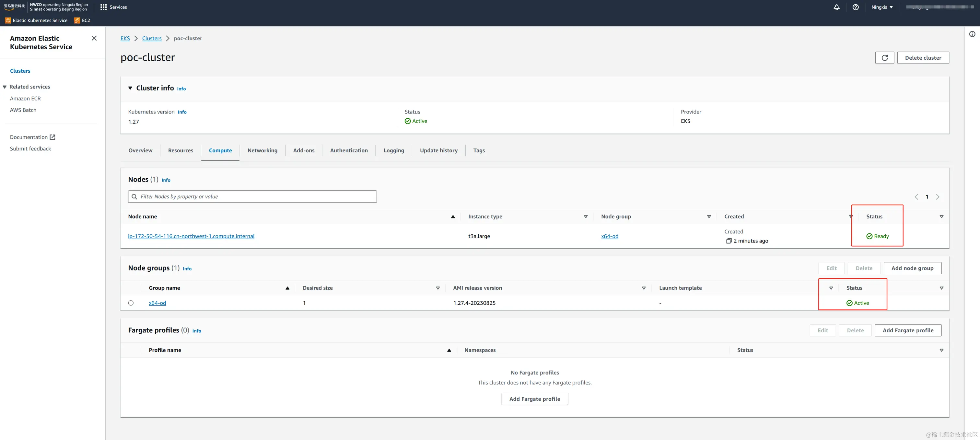Open x64-od link in Node groups table
Image resolution: width=980 pixels, height=440 pixels.
pyautogui.click(x=157, y=303)
